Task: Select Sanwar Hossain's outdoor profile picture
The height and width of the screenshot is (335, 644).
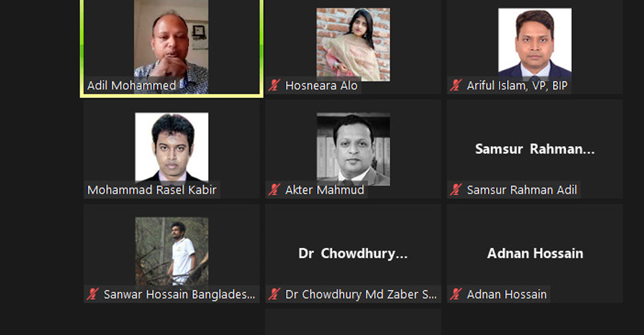Action: [x=172, y=251]
